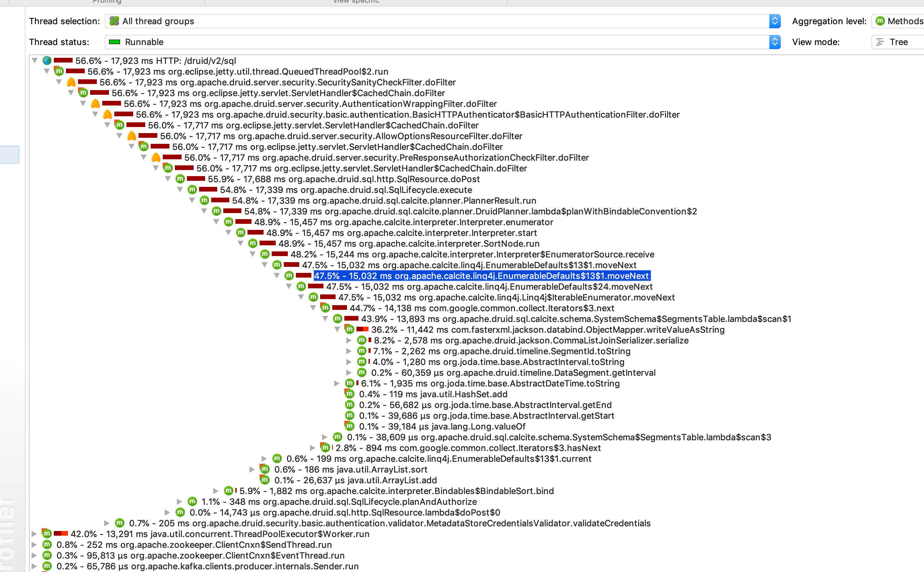The width and height of the screenshot is (924, 572).
Task: Click method icon on SqlResource.doPost row
Action: coord(180,179)
